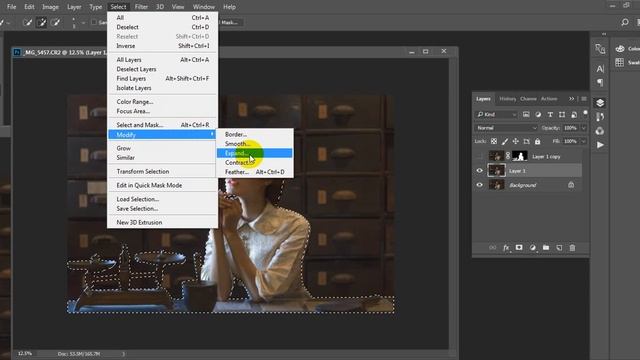The image size is (640, 360).
Task: Choose Edit in Quick Mask Mode
Action: (162, 185)
